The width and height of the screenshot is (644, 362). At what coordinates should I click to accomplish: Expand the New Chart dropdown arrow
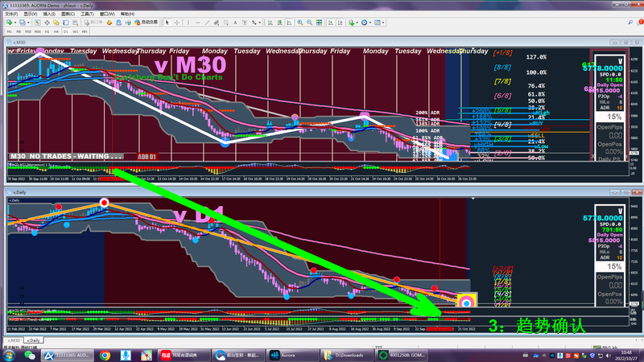[x=15, y=23]
